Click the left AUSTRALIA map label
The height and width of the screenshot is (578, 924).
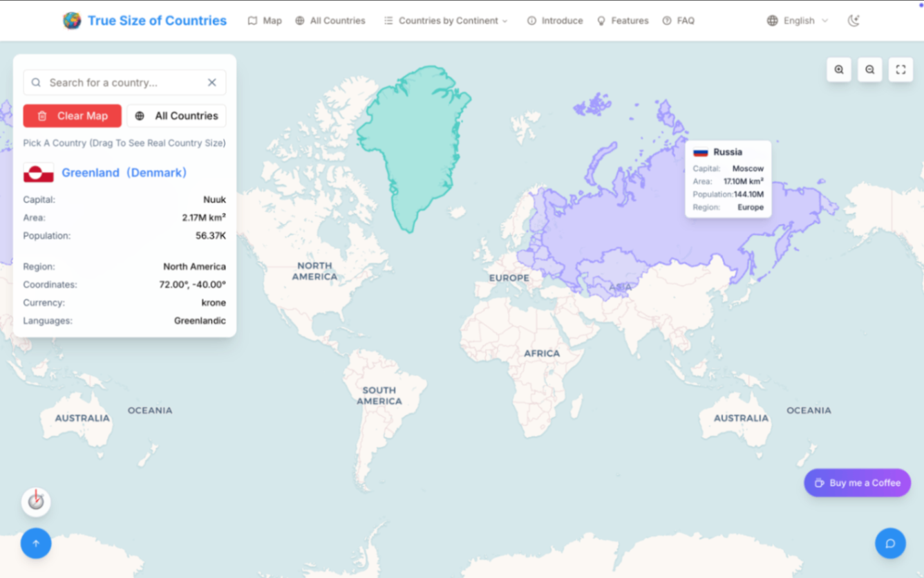point(82,418)
